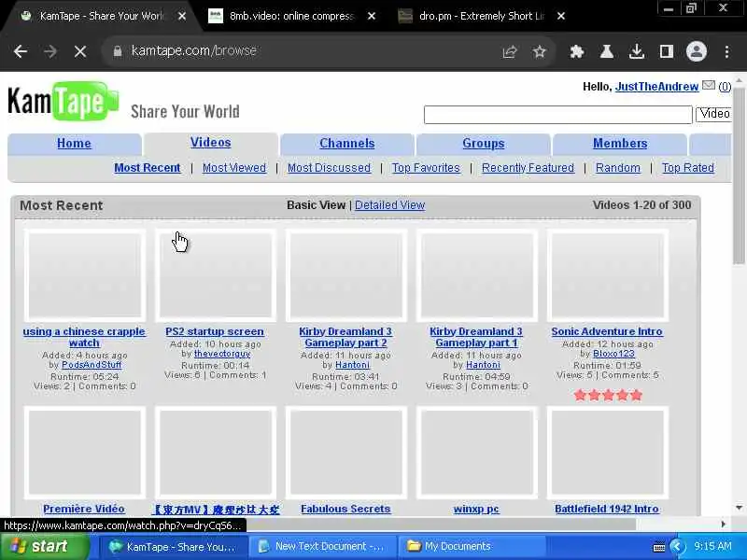This screenshot has width=747, height=560.
Task: Click the Chrome Labs flask icon
Action: point(606,51)
